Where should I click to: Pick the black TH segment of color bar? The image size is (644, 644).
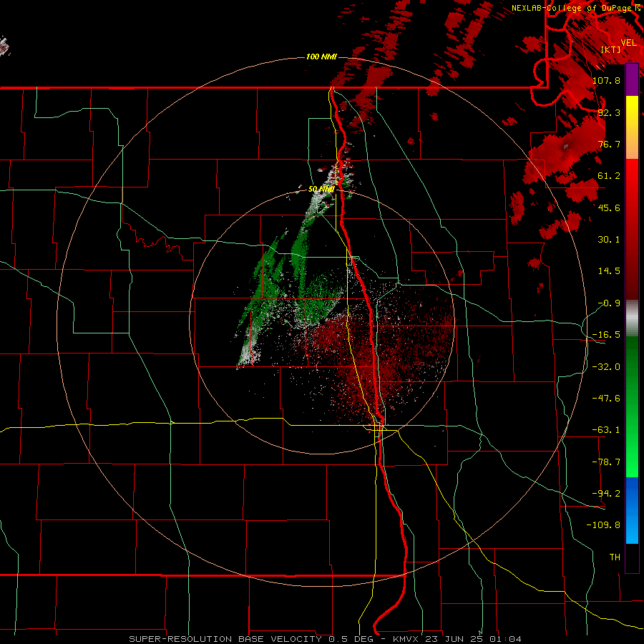[632, 557]
